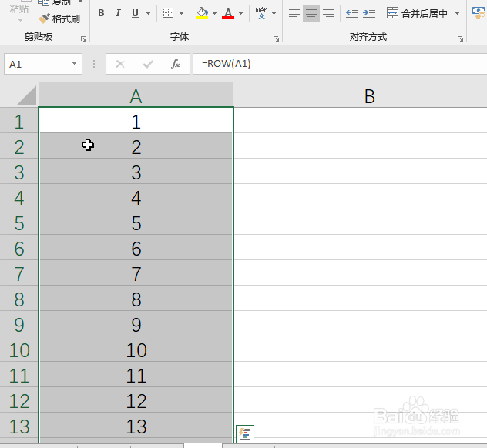This screenshot has height=448, width=487.
Task: Click cell A1 containing 1
Action: coord(136,121)
